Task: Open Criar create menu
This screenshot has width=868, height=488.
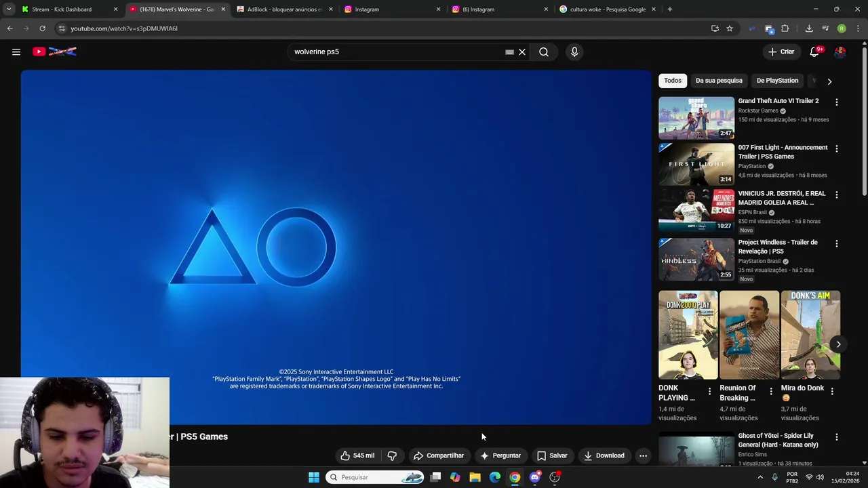Action: (781, 52)
